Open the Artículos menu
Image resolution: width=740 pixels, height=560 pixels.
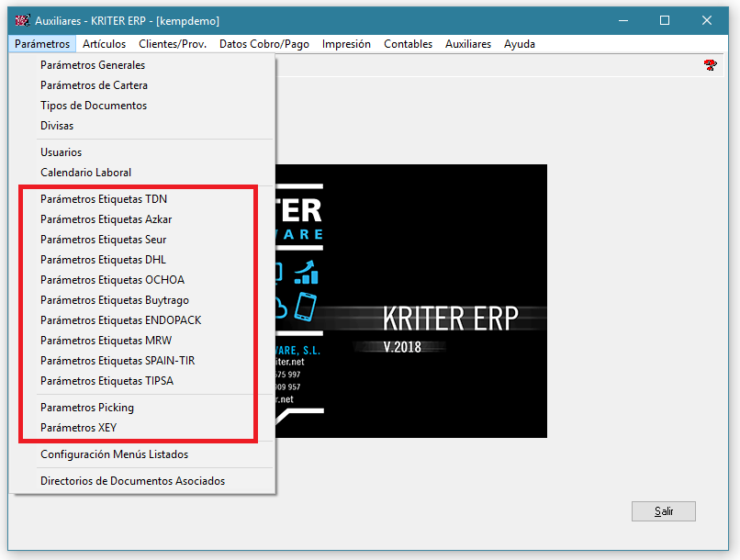pos(104,44)
